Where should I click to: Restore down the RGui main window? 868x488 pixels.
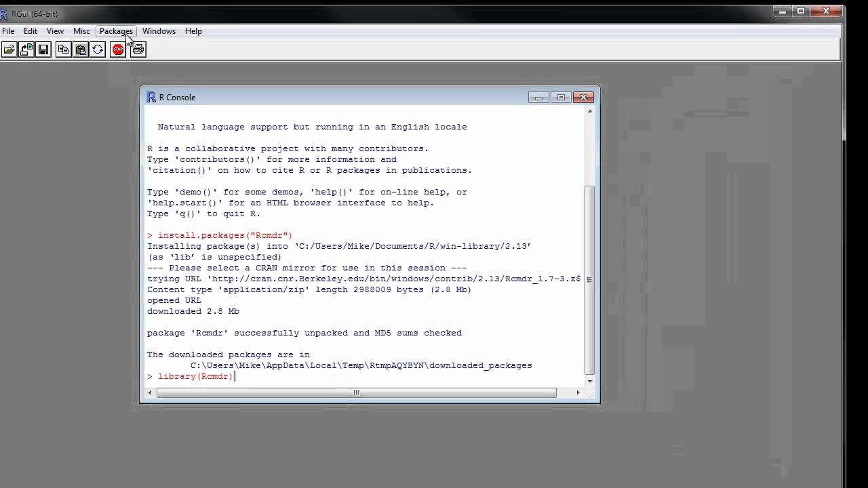[801, 11]
